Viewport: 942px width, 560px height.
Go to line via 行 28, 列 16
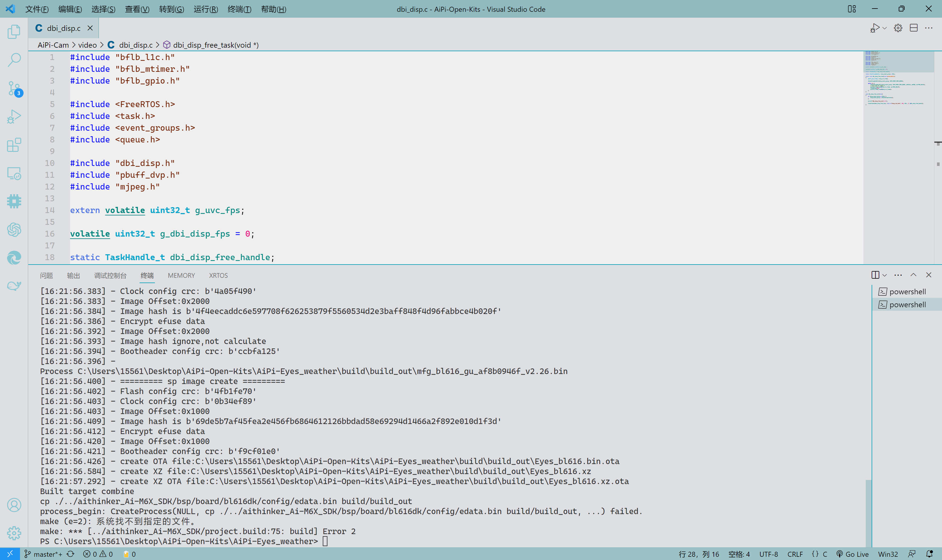[699, 554]
